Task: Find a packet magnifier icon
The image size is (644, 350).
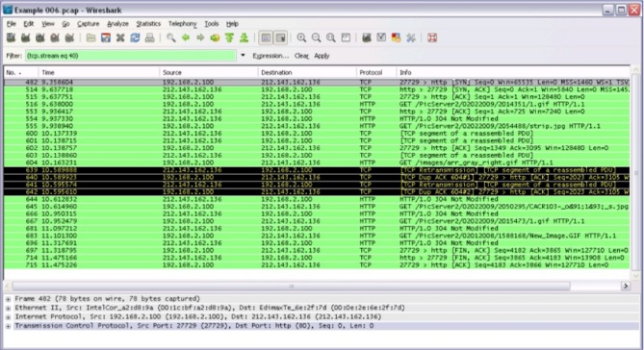Action: (x=170, y=37)
